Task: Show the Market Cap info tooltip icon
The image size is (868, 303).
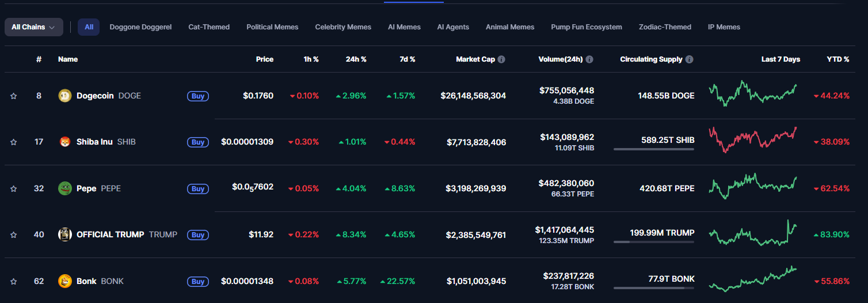Action: [x=501, y=59]
